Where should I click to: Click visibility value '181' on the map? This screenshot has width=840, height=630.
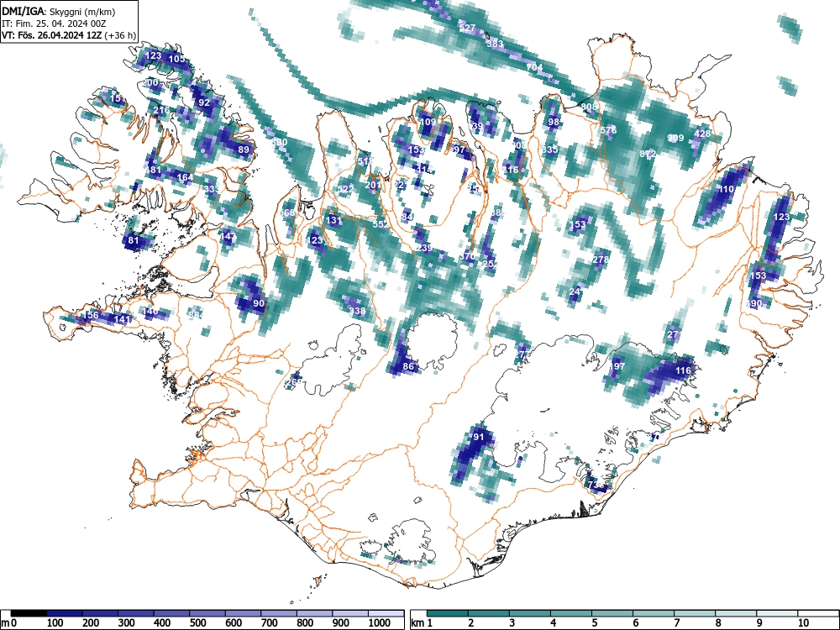[153, 171]
